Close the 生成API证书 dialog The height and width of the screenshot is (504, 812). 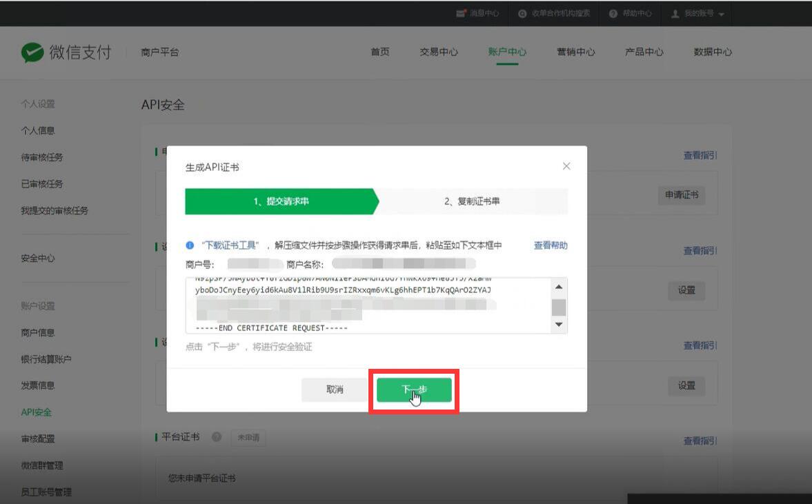point(566,166)
